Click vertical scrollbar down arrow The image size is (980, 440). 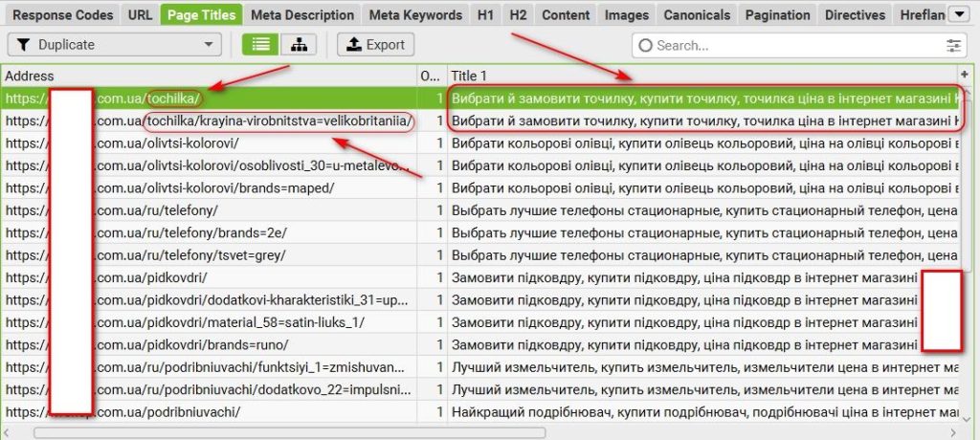(966, 418)
